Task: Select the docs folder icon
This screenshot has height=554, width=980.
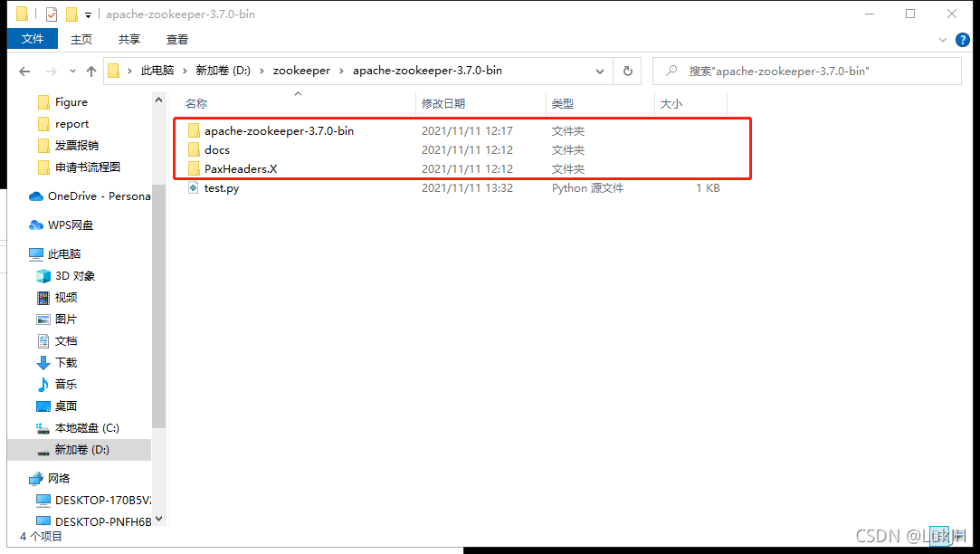Action: [194, 149]
